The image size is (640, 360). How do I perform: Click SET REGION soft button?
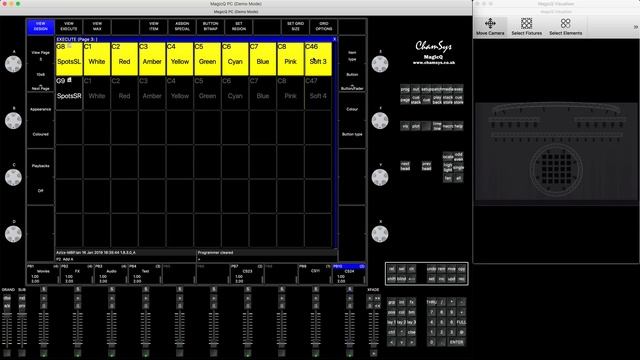point(239,27)
